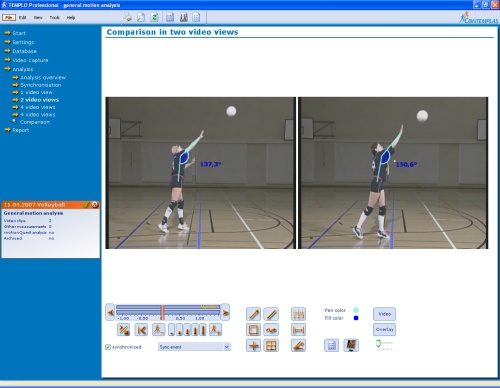Click the green refresh icon in the toolbar
The height and width of the screenshot is (388, 500).
154,17
